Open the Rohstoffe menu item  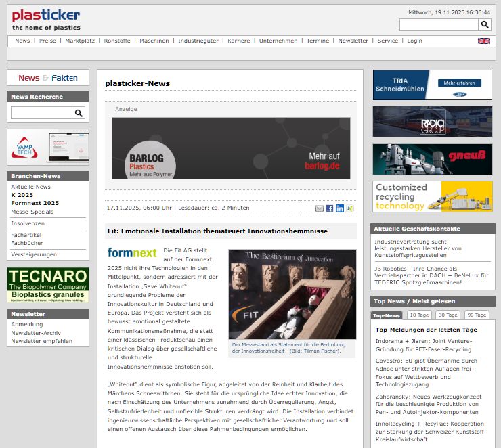coord(117,41)
